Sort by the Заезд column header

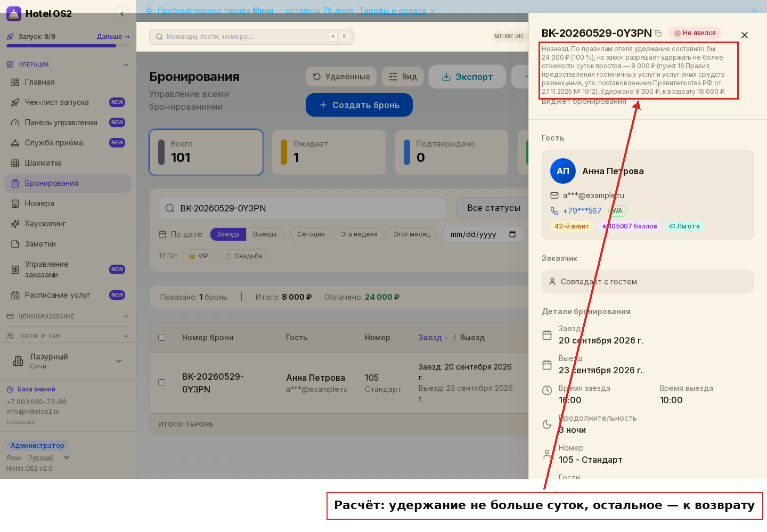click(433, 338)
